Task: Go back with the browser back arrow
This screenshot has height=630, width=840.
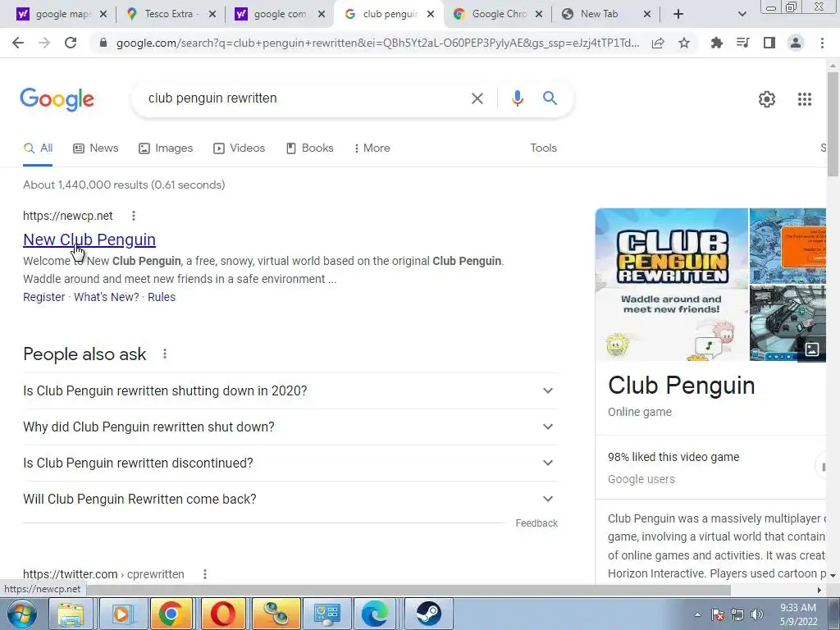Action: [x=18, y=43]
